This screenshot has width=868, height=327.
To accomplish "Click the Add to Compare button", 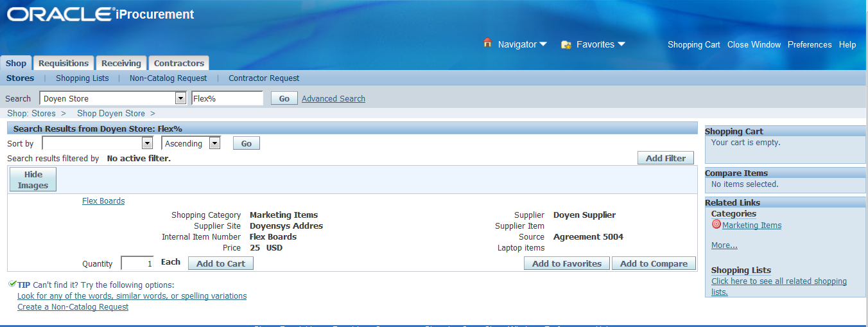I will tap(654, 263).
